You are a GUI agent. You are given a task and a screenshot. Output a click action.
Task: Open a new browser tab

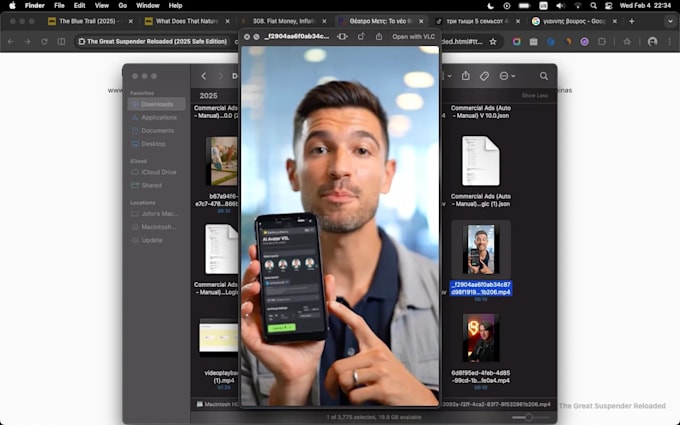631,21
